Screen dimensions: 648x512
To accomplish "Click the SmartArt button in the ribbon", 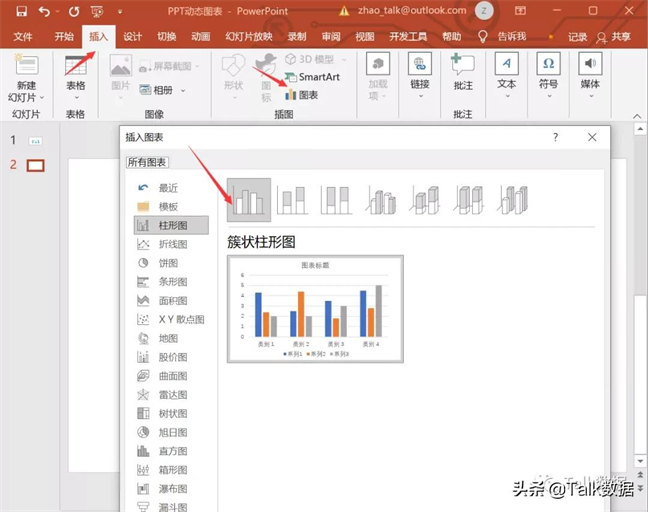I will 310,77.
